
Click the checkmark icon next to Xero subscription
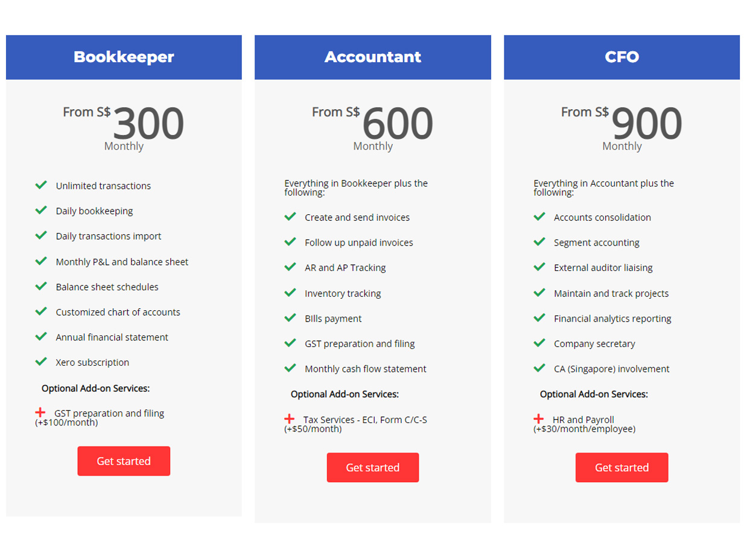(x=41, y=361)
